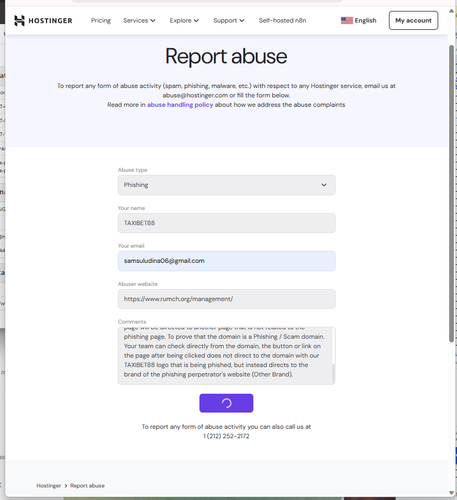Click the purple submit button with spinner

pyautogui.click(x=226, y=403)
